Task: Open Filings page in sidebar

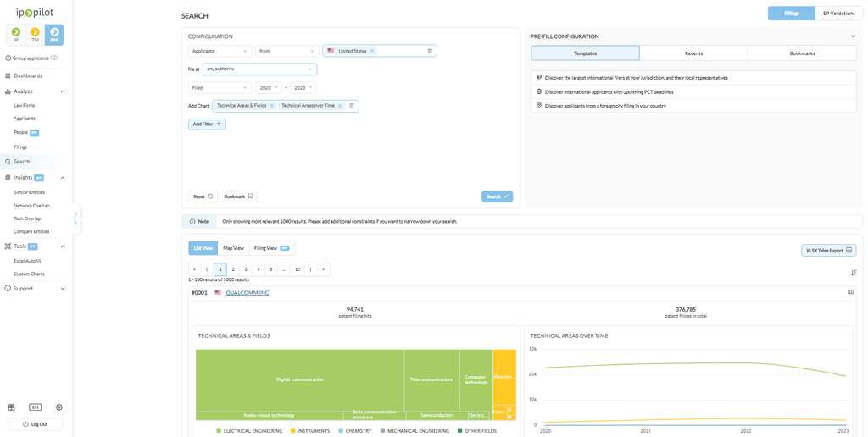Action: point(20,147)
